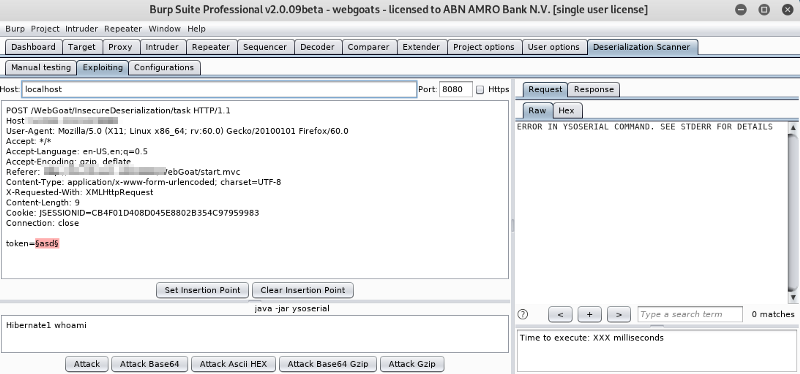Open the Help menu

[x=196, y=29]
